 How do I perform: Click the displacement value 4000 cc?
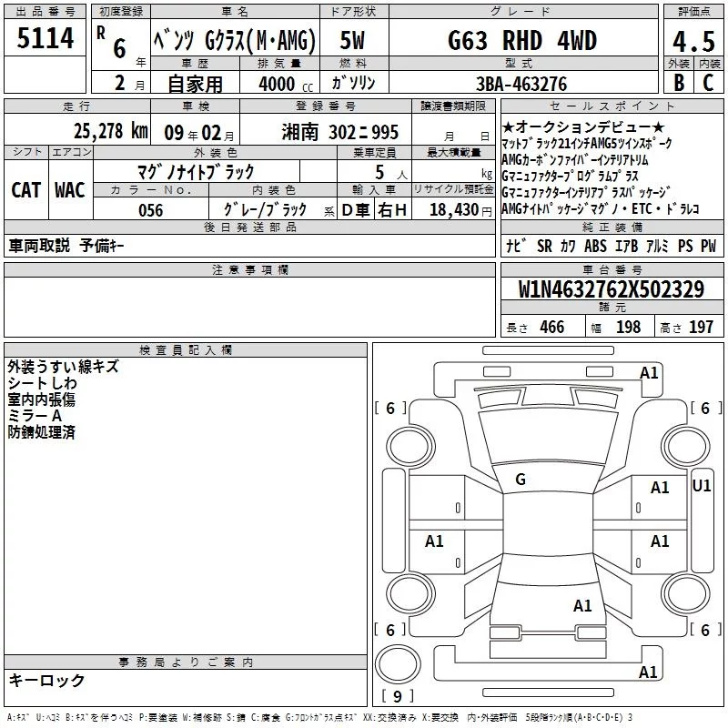pyautogui.click(x=286, y=84)
